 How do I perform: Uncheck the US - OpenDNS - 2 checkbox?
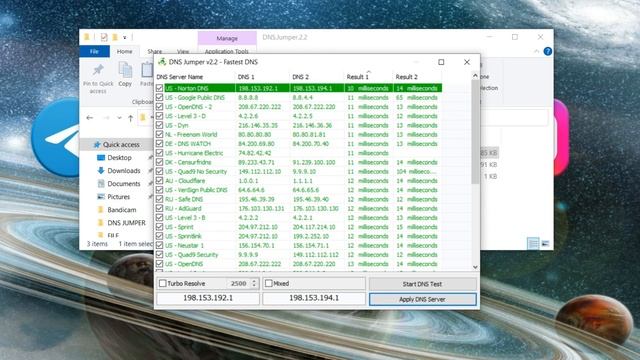click(x=159, y=107)
